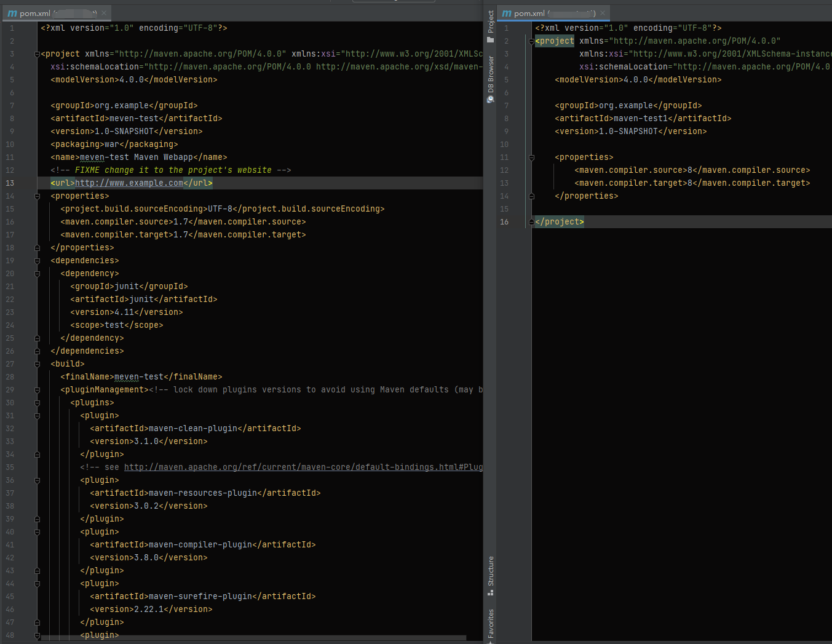This screenshot has width=832, height=644.
Task: Collapse the dependencies block at line 19
Action: (x=37, y=261)
